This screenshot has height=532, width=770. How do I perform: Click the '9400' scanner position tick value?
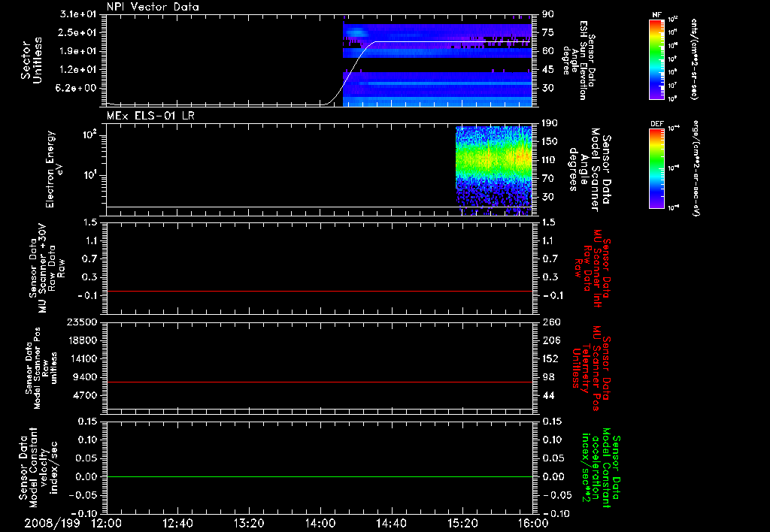85,377
